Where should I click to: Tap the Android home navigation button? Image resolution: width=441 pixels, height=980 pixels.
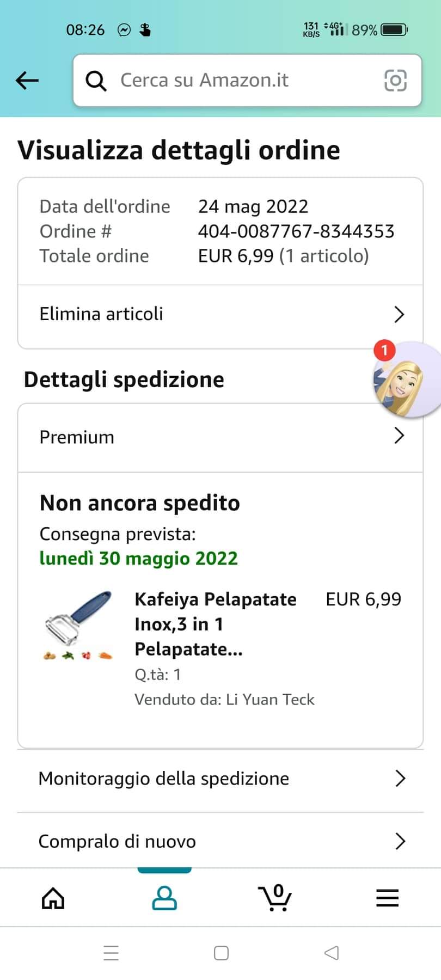tap(221, 953)
